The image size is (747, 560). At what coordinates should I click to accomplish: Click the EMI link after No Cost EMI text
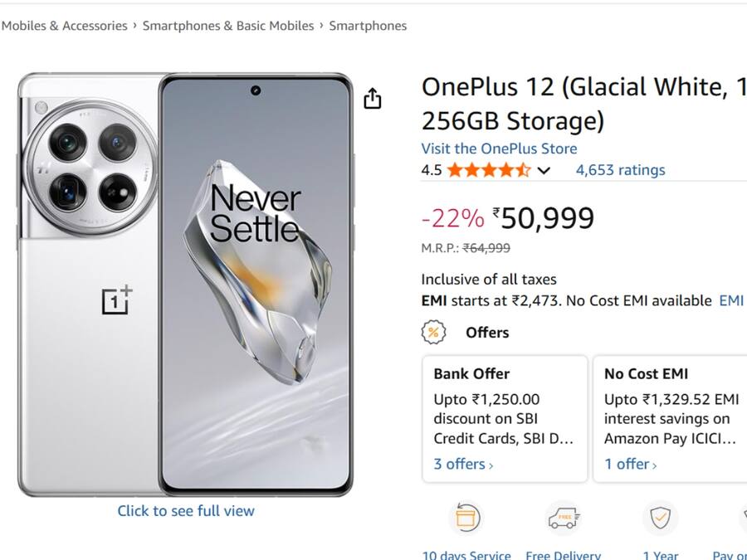[732, 300]
